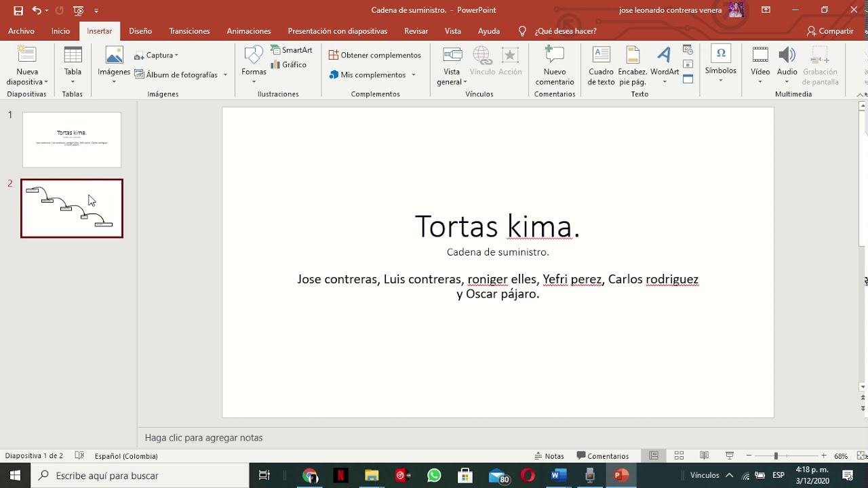Switch to slide sorter view
Viewport: 868px width, 488px height.
point(679,456)
